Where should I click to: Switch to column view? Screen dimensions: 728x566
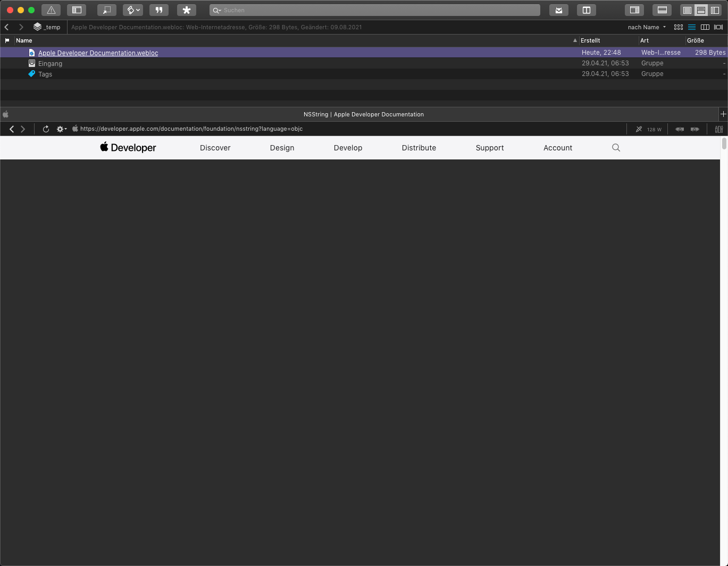coord(705,27)
